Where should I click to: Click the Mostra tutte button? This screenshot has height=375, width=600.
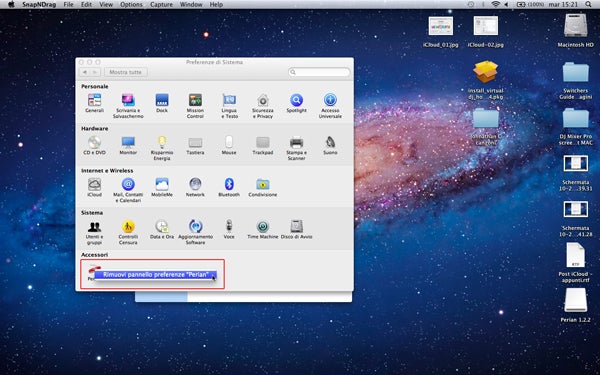pyautogui.click(x=126, y=72)
